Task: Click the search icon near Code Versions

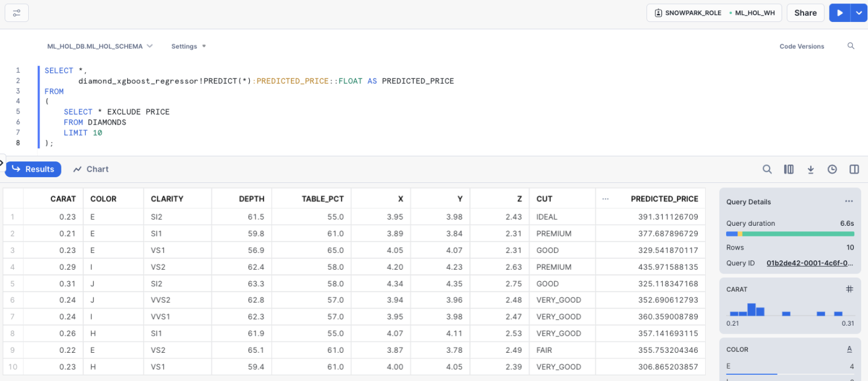Action: point(851,46)
